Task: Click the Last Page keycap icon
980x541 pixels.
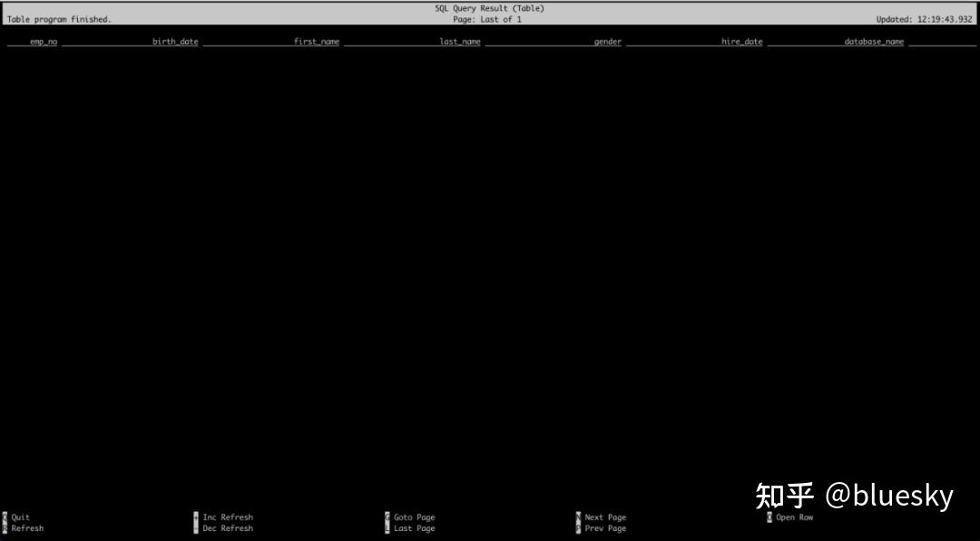Action: [387, 527]
